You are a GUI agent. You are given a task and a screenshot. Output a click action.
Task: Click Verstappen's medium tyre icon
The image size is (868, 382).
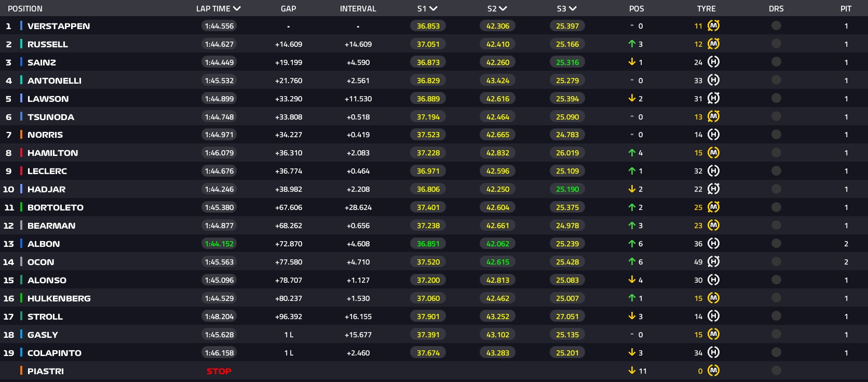[x=713, y=26]
